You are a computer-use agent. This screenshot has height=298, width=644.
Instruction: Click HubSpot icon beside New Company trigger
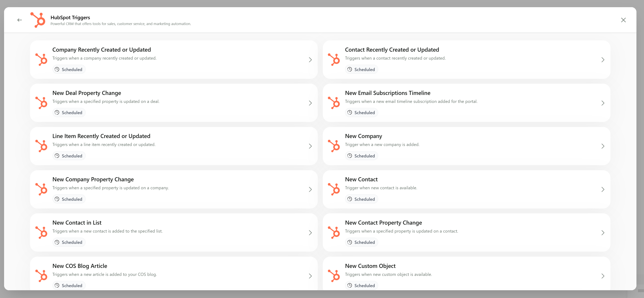click(x=334, y=146)
